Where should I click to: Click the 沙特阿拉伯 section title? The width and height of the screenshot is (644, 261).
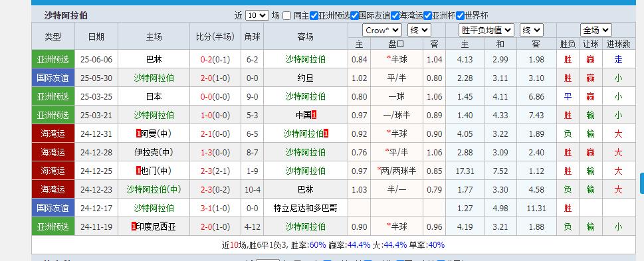pyautogui.click(x=66, y=15)
